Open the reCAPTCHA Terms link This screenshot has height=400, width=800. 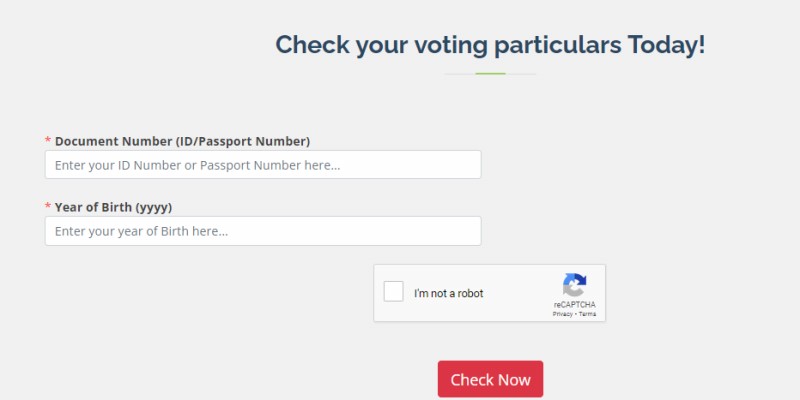tap(587, 314)
